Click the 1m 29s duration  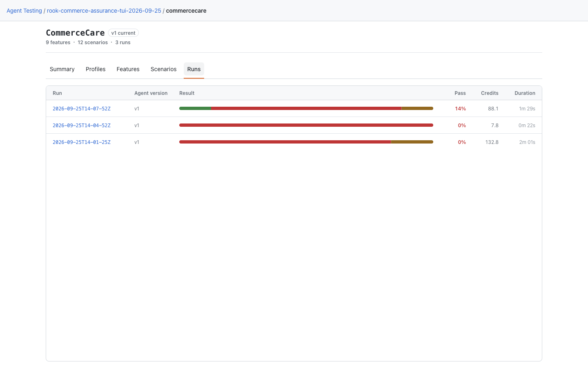pos(527,109)
